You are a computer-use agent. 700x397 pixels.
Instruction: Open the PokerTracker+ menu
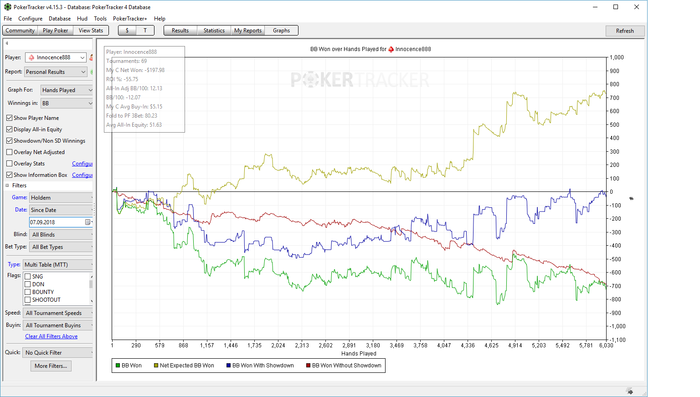coord(129,19)
